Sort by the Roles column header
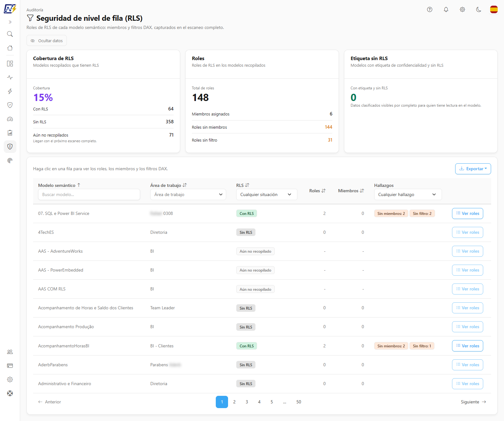504x421 pixels. point(318,191)
